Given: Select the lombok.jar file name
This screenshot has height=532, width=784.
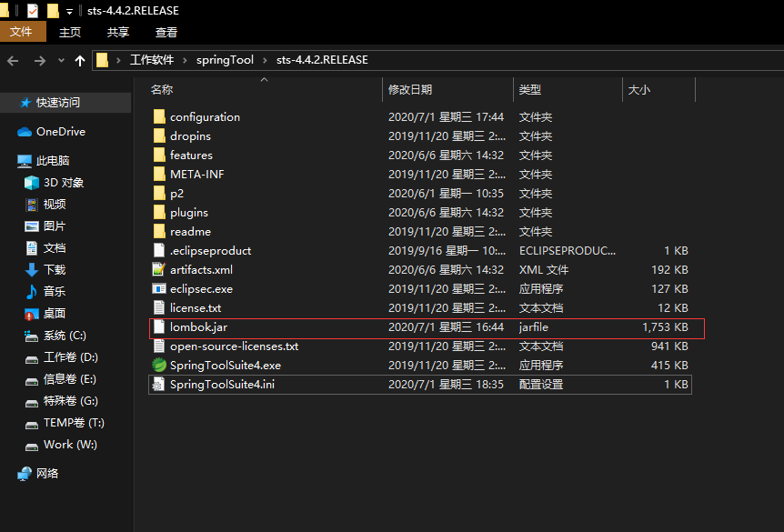Looking at the screenshot, I should click(x=198, y=327).
